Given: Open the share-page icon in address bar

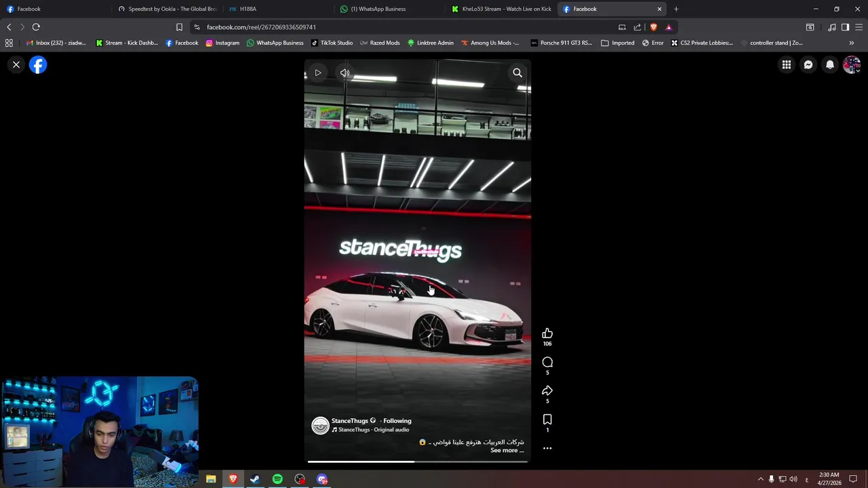Looking at the screenshot, I should point(637,27).
